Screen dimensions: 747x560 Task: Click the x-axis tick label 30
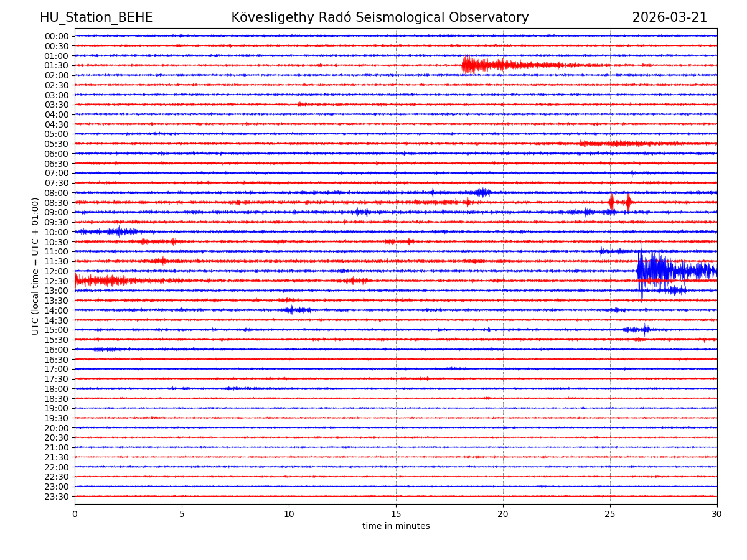(x=717, y=515)
